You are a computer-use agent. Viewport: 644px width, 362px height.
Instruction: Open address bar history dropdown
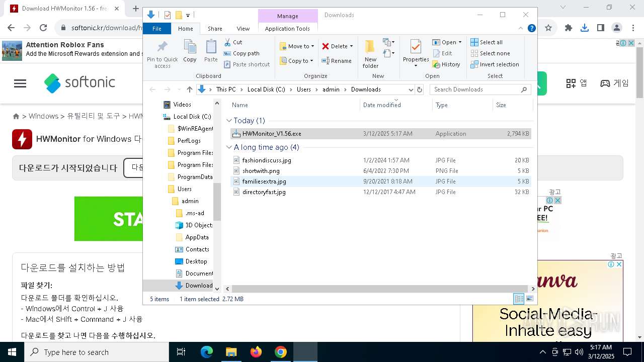[411, 89]
